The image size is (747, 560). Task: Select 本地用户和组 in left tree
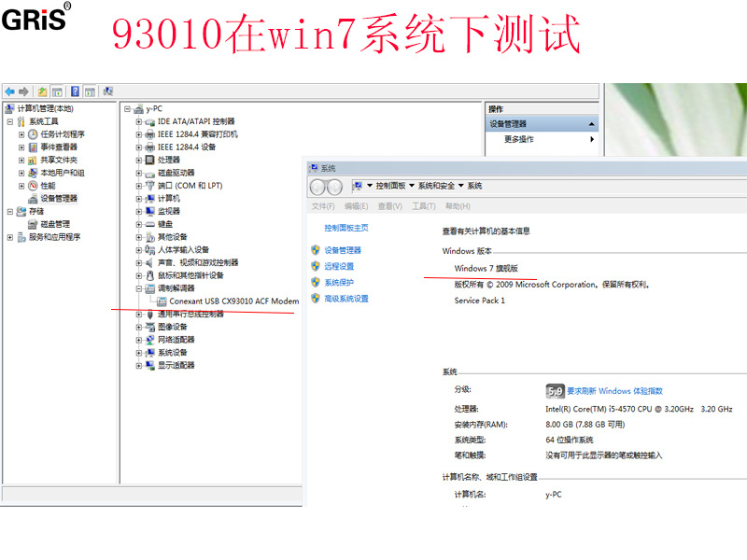coord(63,173)
